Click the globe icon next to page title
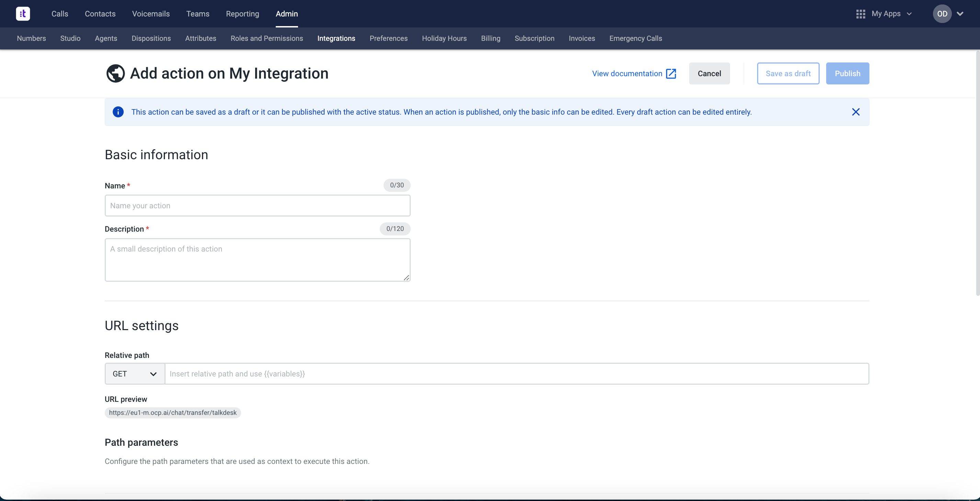The height and width of the screenshot is (501, 980). [x=115, y=73]
